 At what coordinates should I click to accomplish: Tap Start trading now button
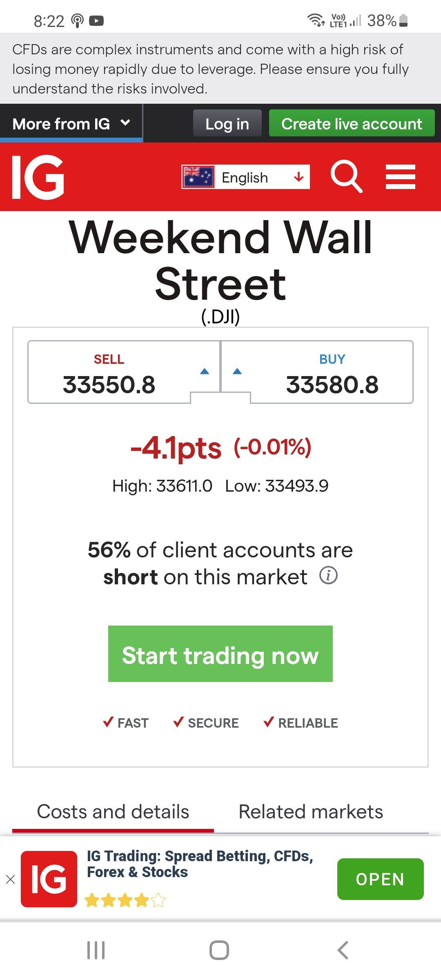[220, 654]
